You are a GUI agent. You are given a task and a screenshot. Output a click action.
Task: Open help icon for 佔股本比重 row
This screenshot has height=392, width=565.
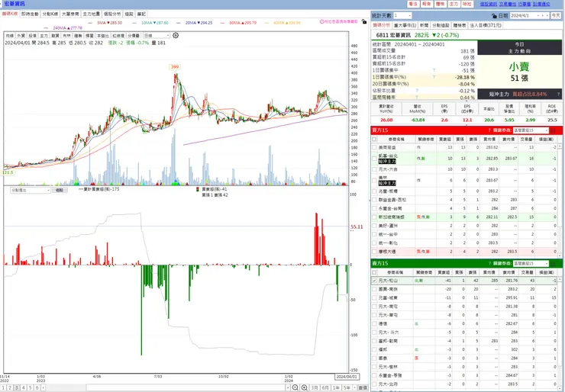(x=417, y=91)
